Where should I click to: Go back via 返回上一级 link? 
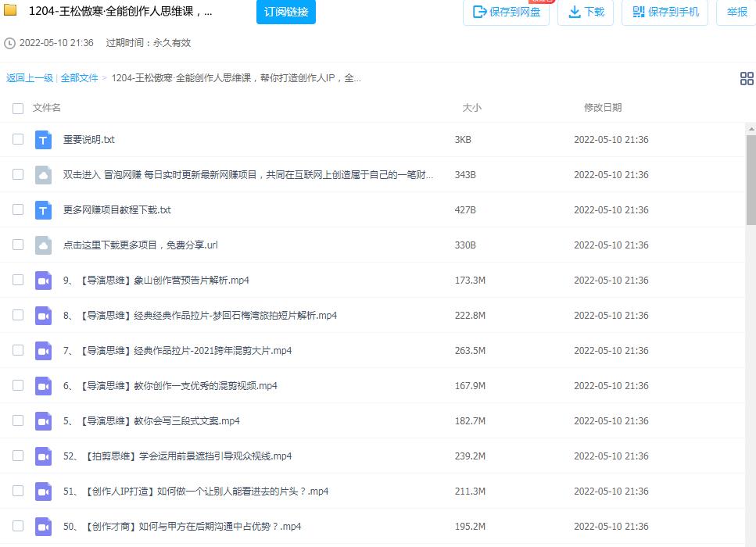click(x=30, y=78)
